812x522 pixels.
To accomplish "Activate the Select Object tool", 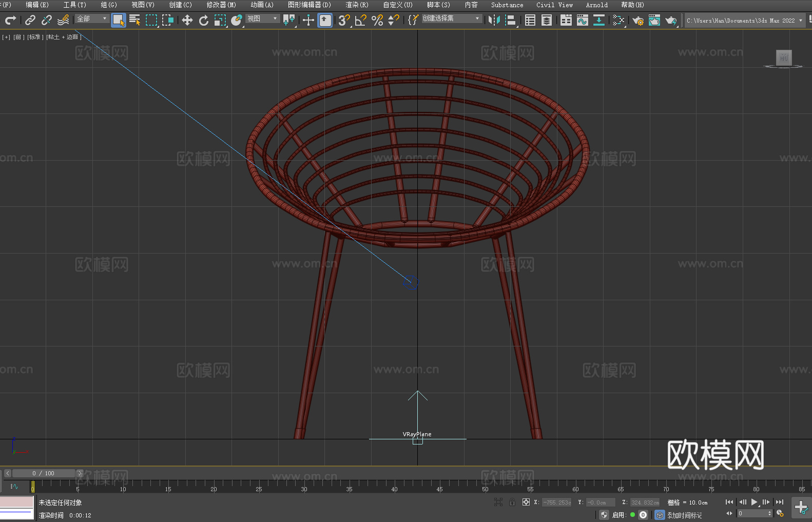I will tap(119, 20).
